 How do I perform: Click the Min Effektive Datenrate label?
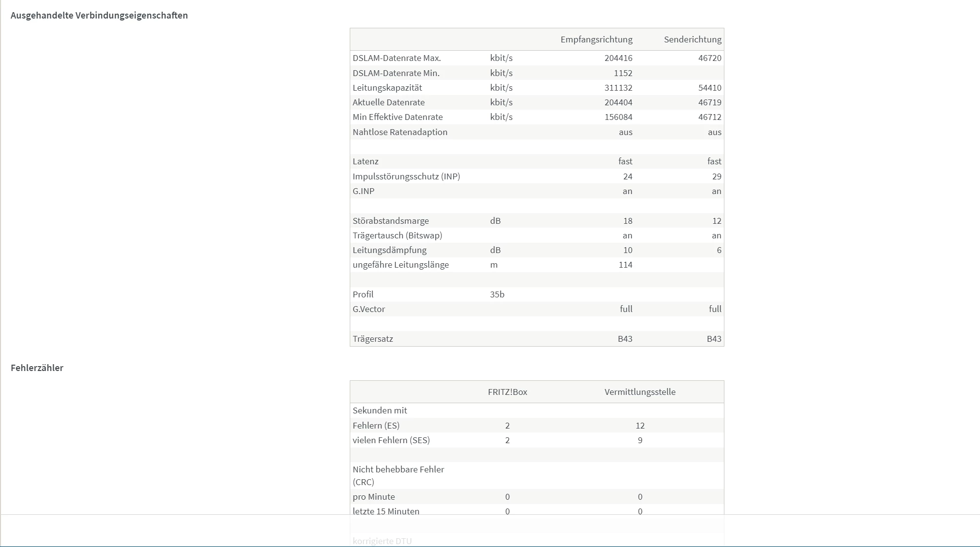398,117
